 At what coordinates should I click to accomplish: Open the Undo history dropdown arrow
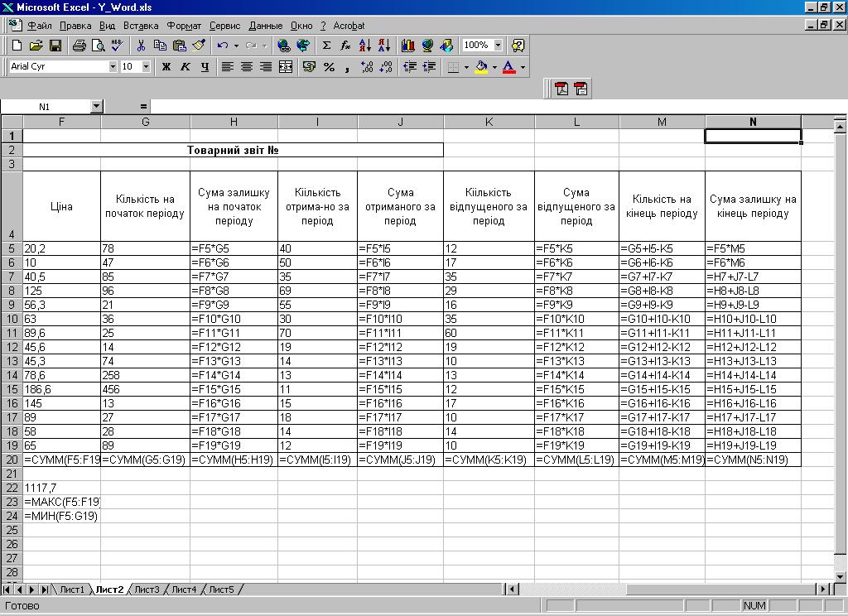coord(236,46)
